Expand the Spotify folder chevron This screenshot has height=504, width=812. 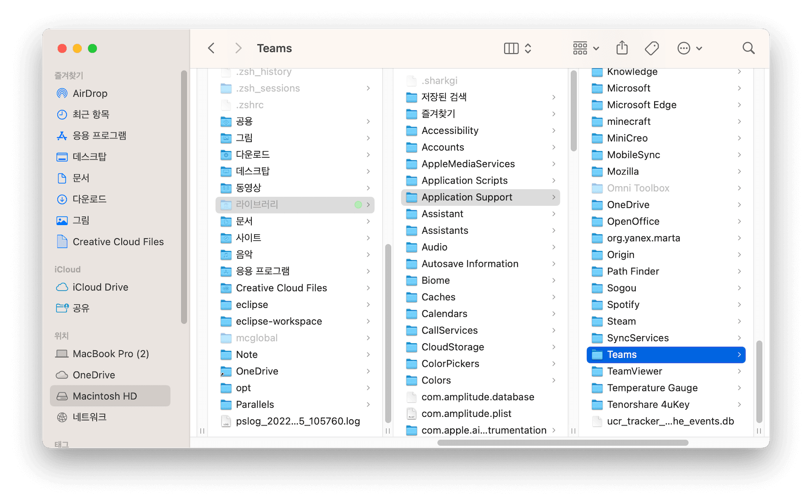click(739, 305)
